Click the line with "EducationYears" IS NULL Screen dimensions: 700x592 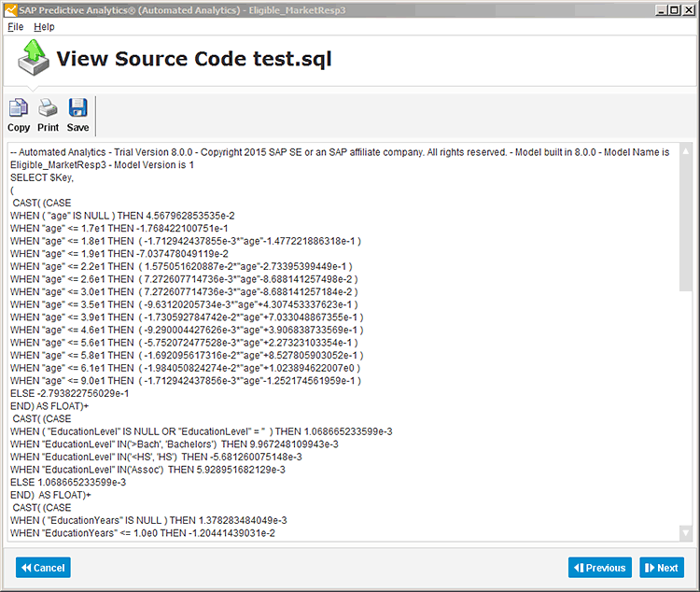tap(148, 520)
